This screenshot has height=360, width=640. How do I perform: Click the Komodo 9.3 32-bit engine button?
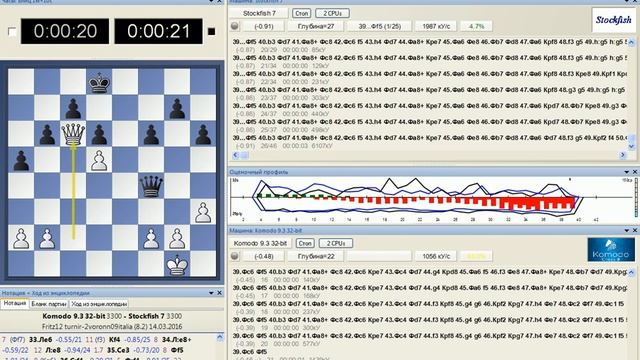pyautogui.click(x=260, y=243)
